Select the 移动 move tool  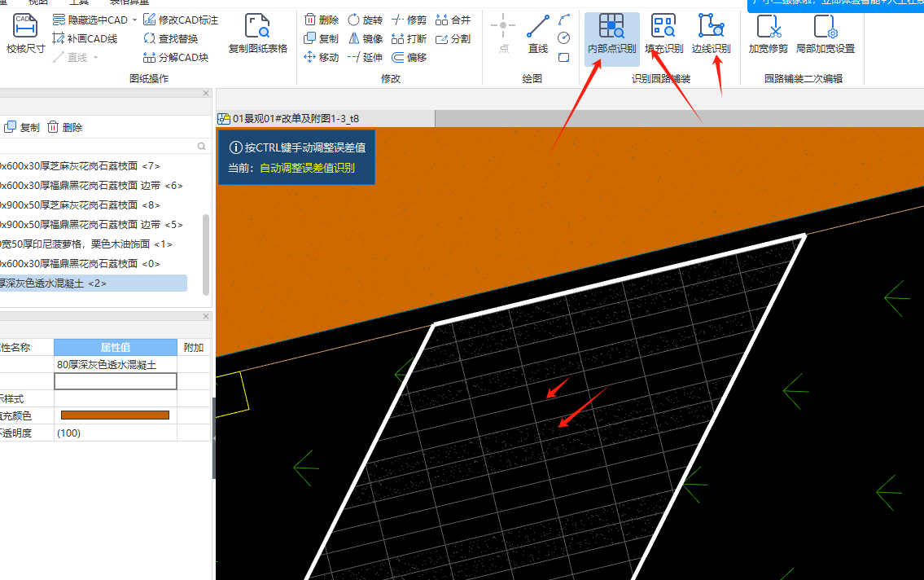click(x=322, y=58)
